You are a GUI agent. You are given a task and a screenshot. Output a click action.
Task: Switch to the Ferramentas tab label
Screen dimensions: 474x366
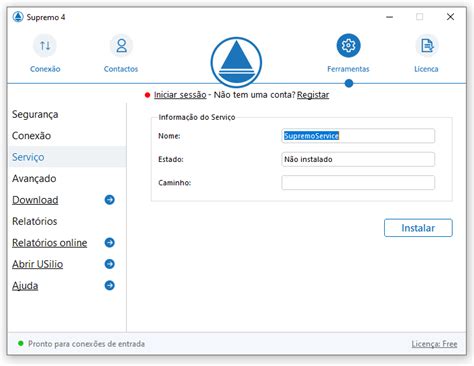point(348,69)
